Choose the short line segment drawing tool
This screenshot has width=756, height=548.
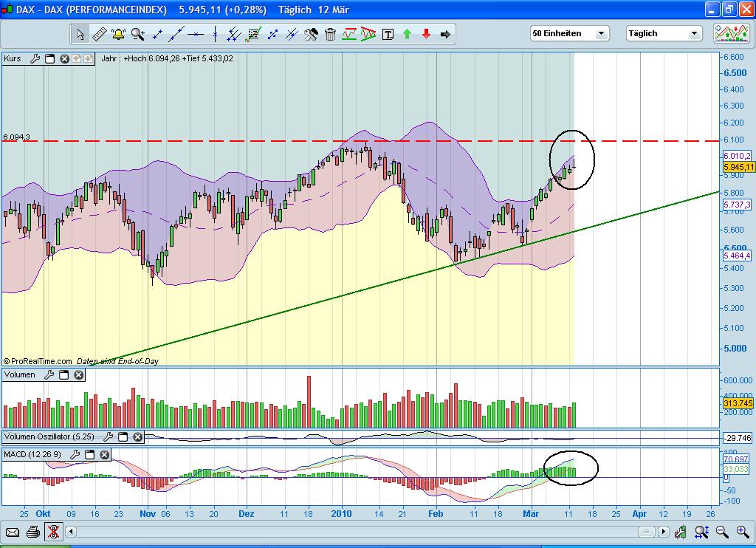(x=157, y=34)
